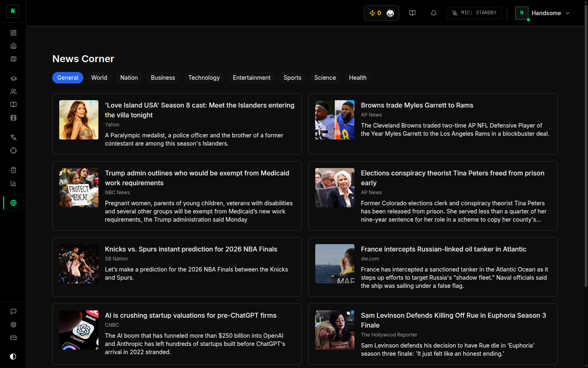588x368 pixels.
Task: Open the France intercepts Russian-linked tanker headline
Action: (x=443, y=249)
